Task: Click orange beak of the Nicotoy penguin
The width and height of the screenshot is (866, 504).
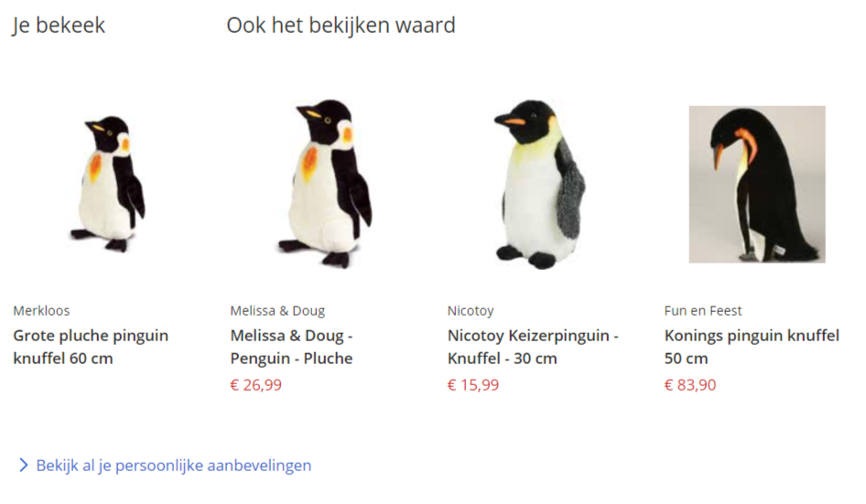Action: click(x=512, y=122)
